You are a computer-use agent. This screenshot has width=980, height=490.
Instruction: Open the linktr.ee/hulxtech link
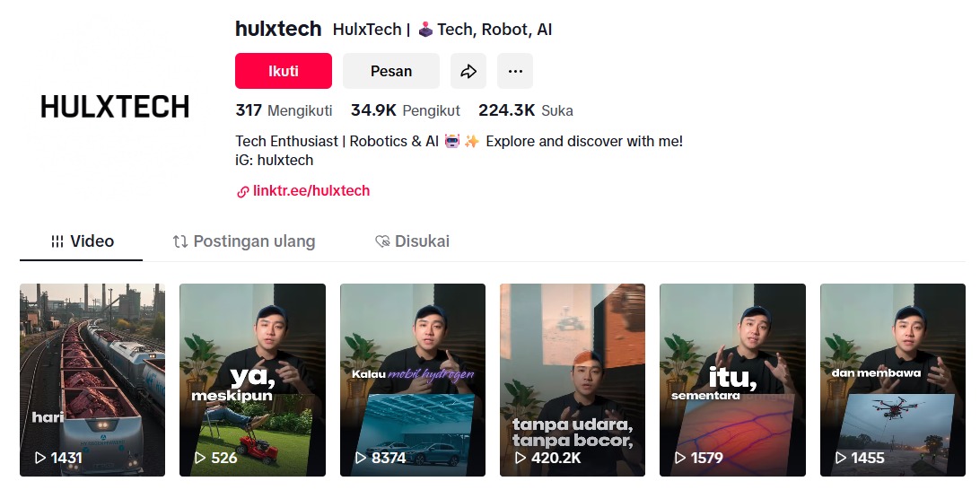311,191
